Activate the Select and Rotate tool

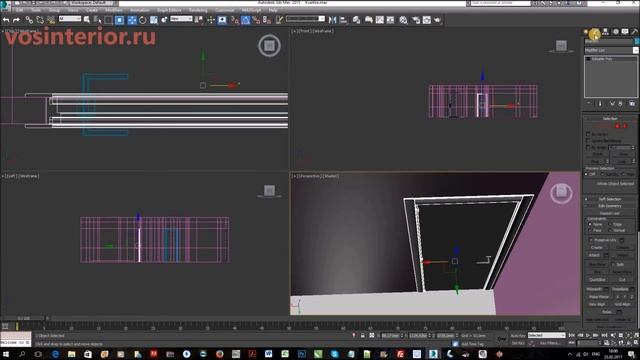(x=142, y=20)
